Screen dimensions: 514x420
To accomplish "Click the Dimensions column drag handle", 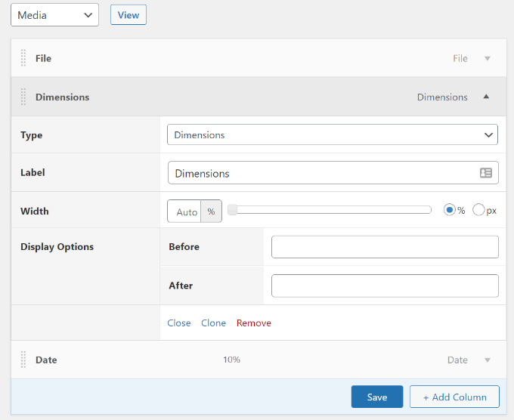I will (23, 97).
